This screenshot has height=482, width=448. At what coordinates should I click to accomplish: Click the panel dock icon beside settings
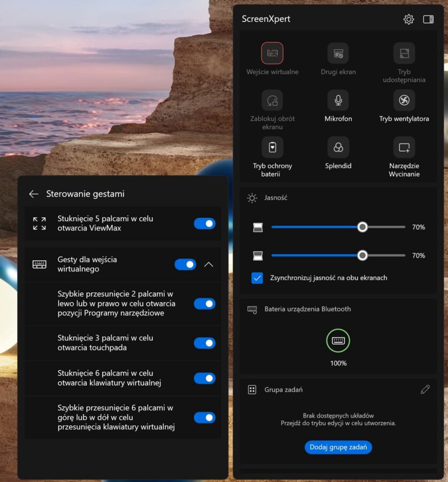pos(428,19)
